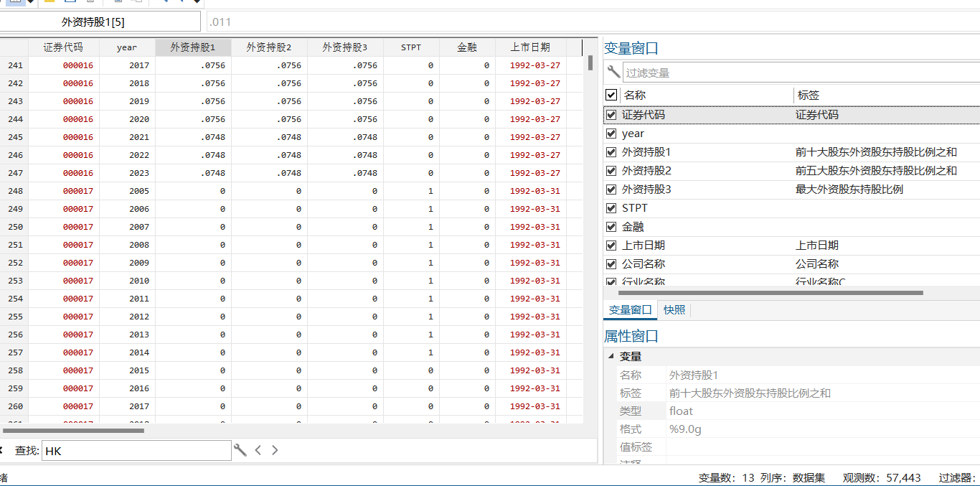Select 公司名称 row in variable list

click(791, 264)
